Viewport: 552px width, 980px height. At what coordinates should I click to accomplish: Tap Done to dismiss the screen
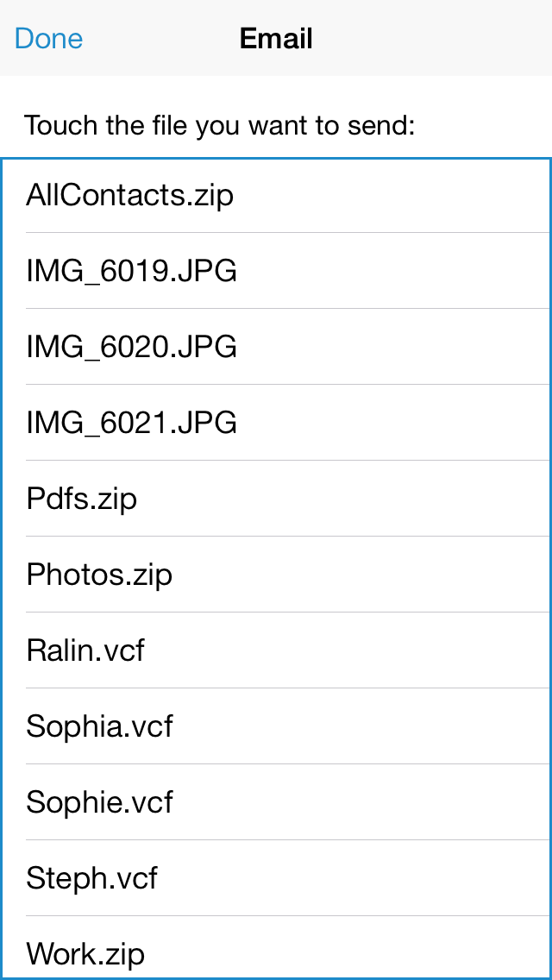click(x=48, y=38)
